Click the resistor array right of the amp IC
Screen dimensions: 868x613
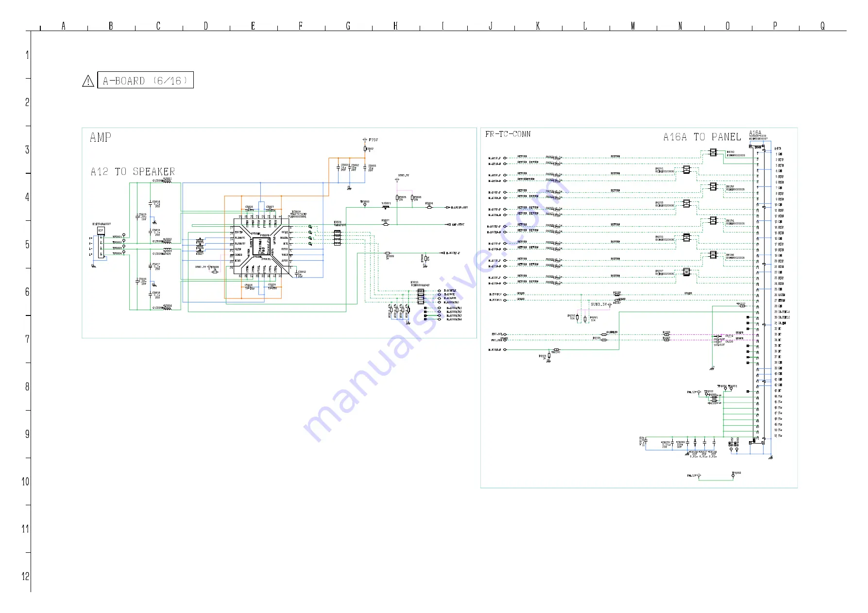[337, 238]
